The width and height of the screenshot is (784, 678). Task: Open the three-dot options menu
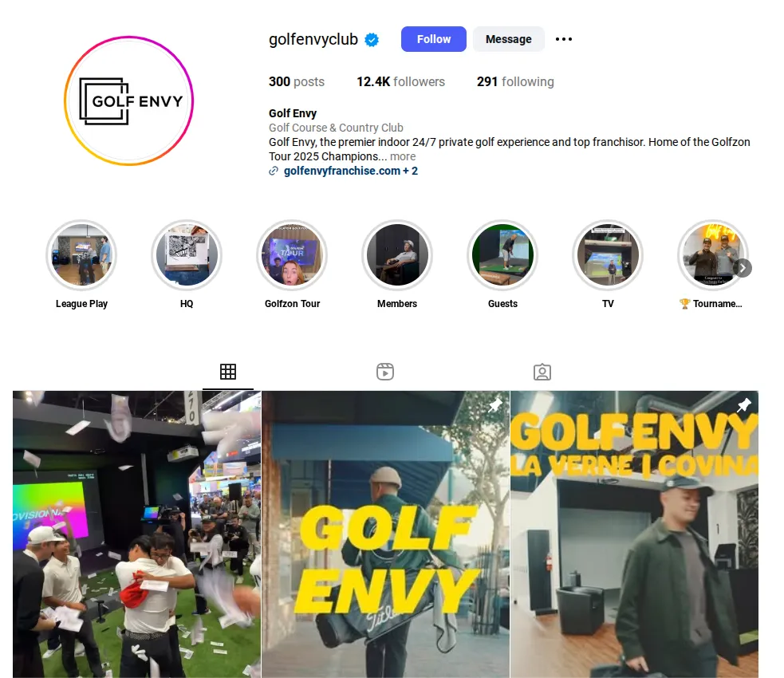coord(564,39)
